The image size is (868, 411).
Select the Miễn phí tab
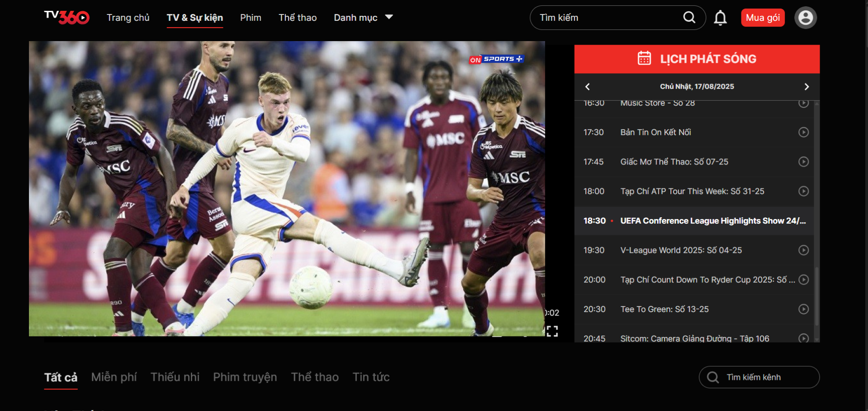(x=114, y=377)
